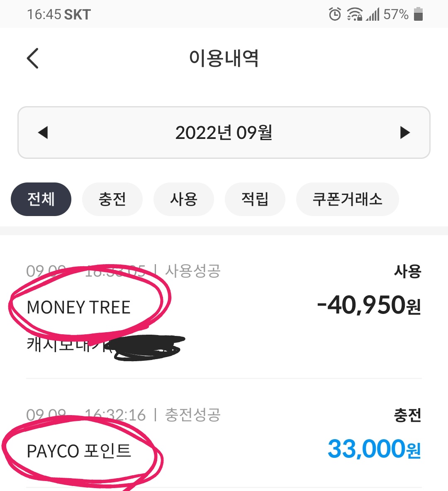Open the PAYCO 포인트 transaction
The width and height of the screenshot is (448, 491).
pyautogui.click(x=79, y=451)
